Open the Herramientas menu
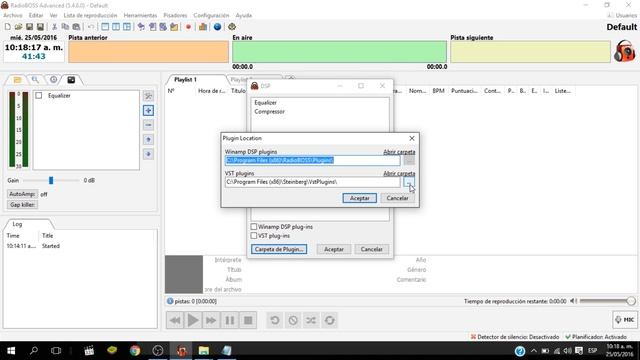Image resolution: width=640 pixels, height=360 pixels. (140, 15)
